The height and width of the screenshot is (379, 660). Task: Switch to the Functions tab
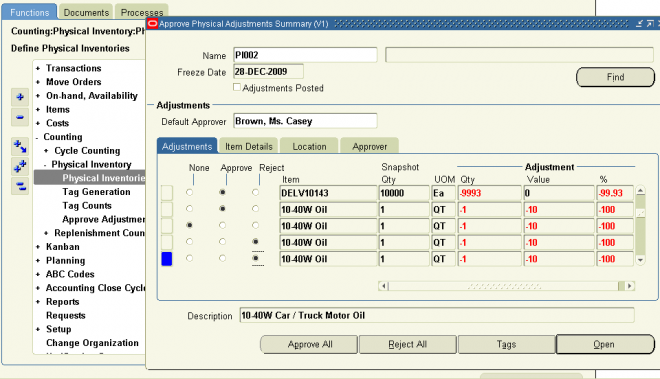(29, 12)
